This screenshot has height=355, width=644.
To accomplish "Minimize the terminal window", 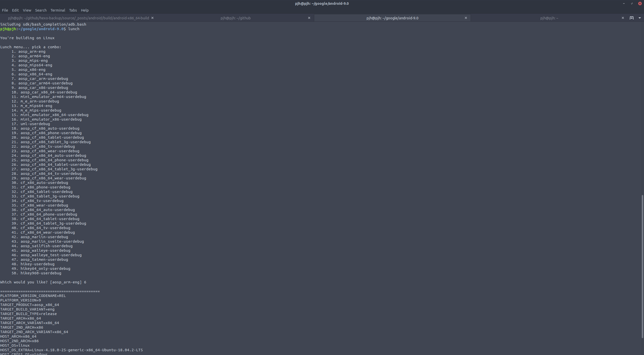I will (624, 4).
